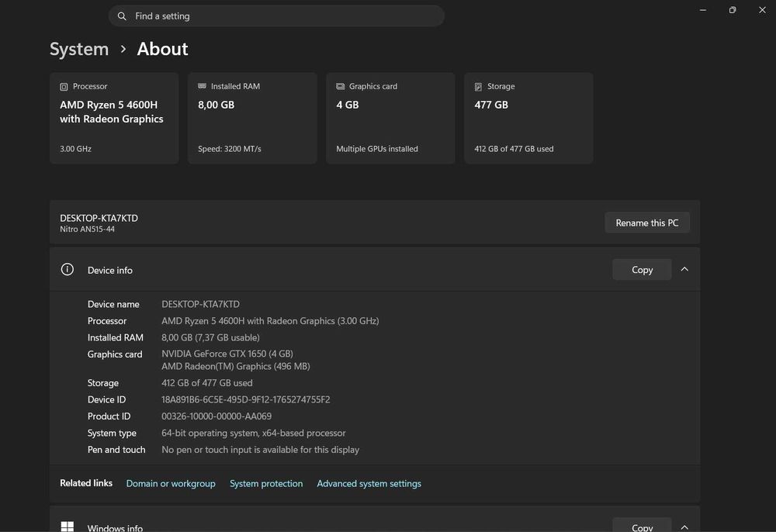Viewport: 776px width, 532px height.
Task: Open System protection link
Action: click(x=266, y=484)
